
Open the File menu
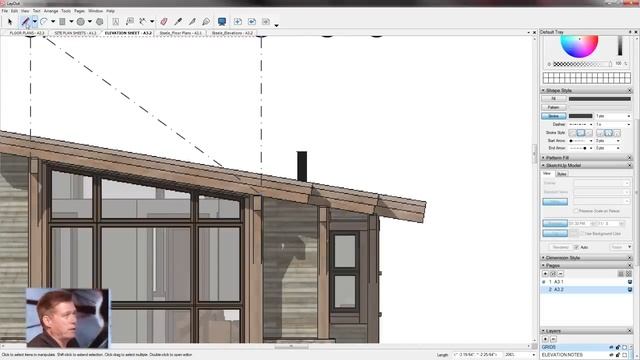pos(5,11)
